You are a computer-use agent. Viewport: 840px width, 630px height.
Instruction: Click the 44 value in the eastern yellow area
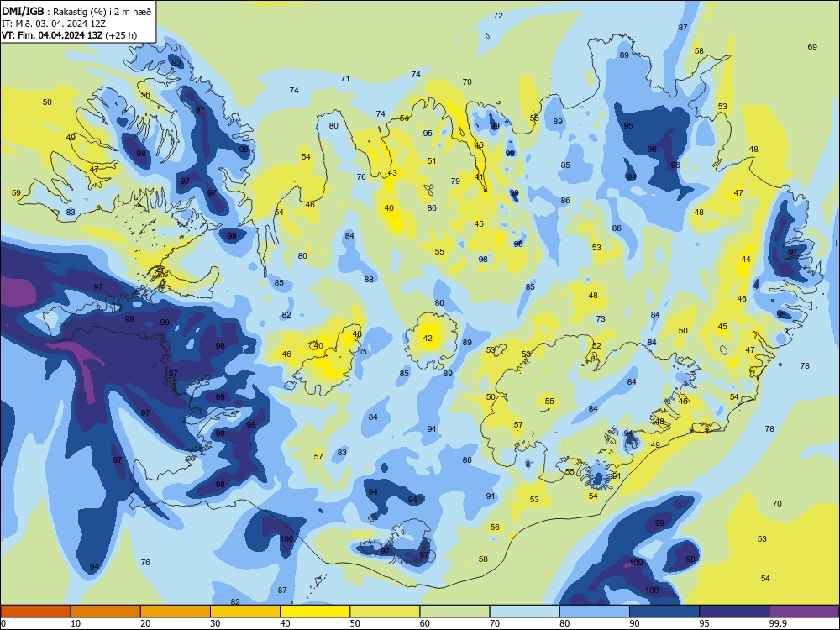click(x=746, y=260)
